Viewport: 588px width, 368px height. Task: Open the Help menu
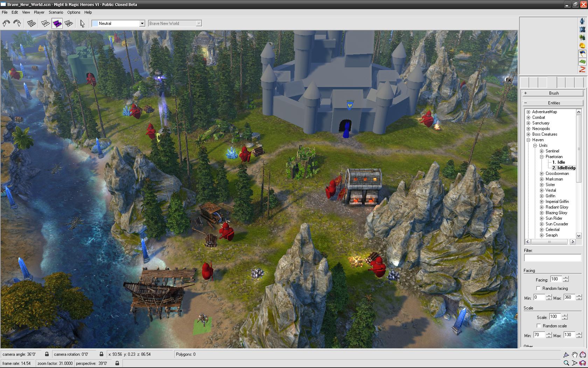click(88, 12)
